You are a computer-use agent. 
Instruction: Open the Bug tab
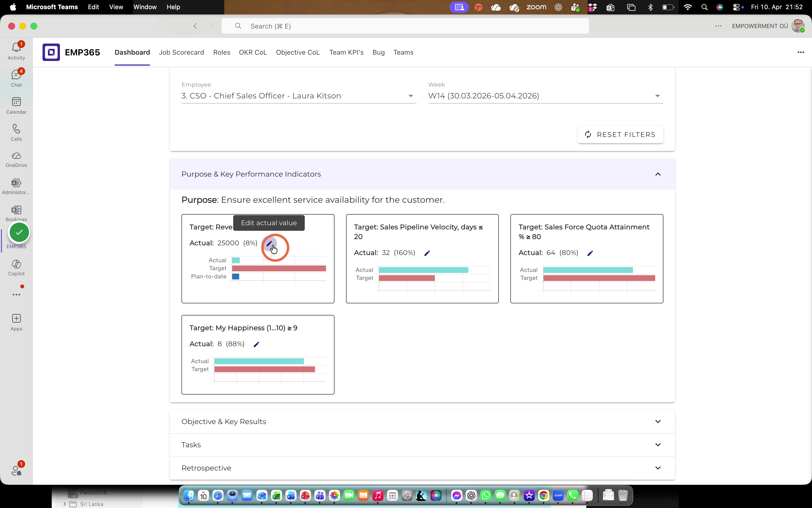378,52
